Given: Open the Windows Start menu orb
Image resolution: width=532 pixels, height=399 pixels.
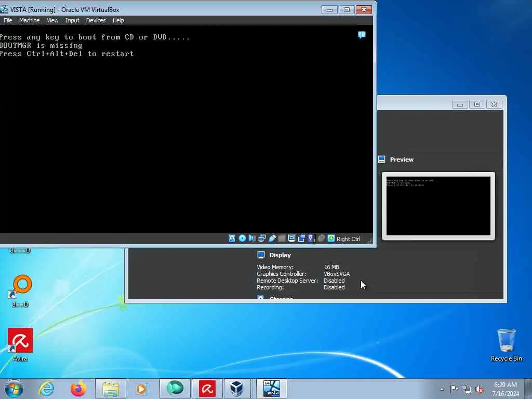Looking at the screenshot, I should coord(14,389).
